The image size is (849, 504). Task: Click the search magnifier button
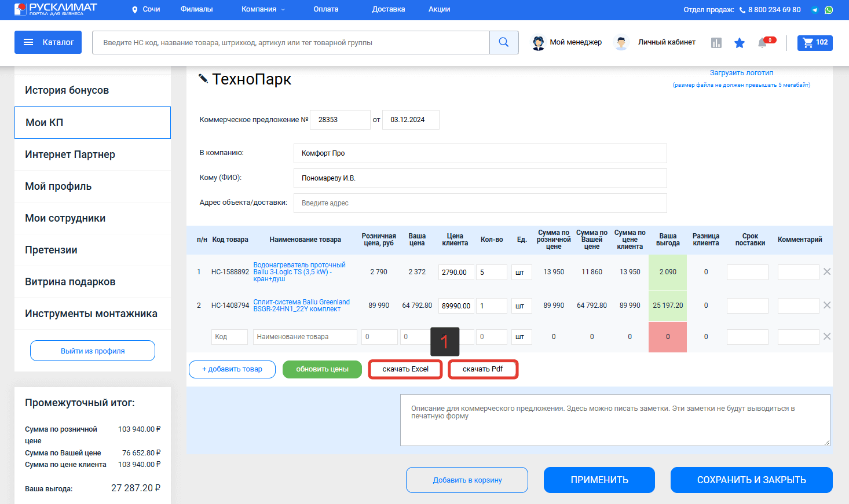pos(504,42)
